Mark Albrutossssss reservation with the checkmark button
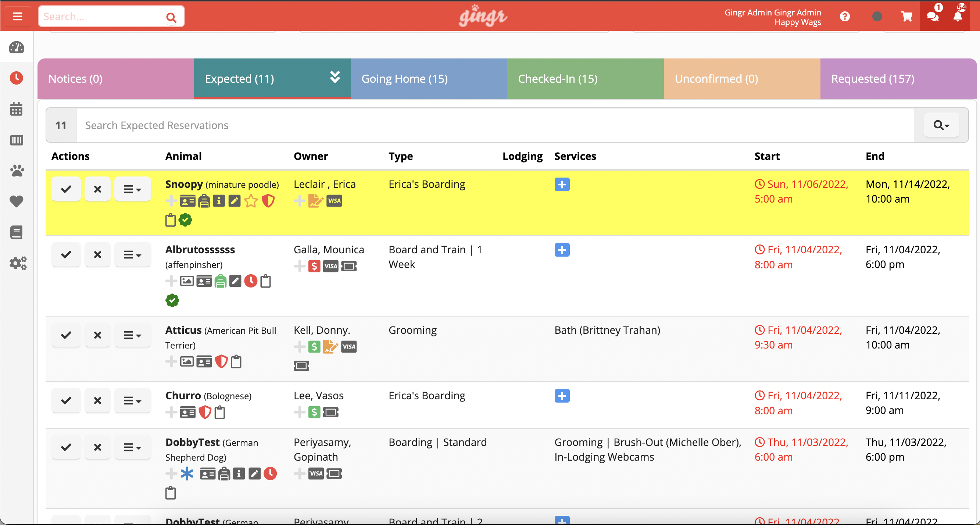The image size is (980, 525). tap(66, 254)
